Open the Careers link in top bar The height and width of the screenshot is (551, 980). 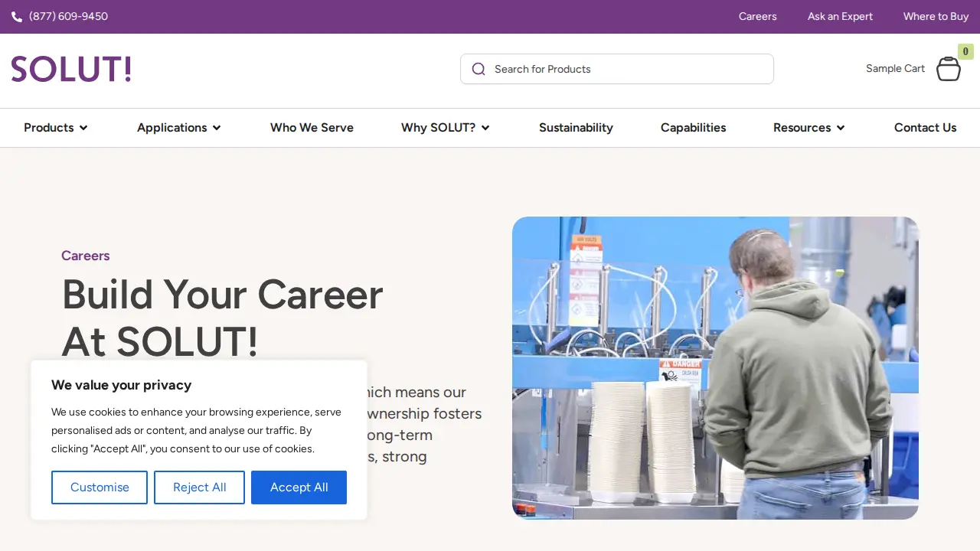(x=758, y=17)
